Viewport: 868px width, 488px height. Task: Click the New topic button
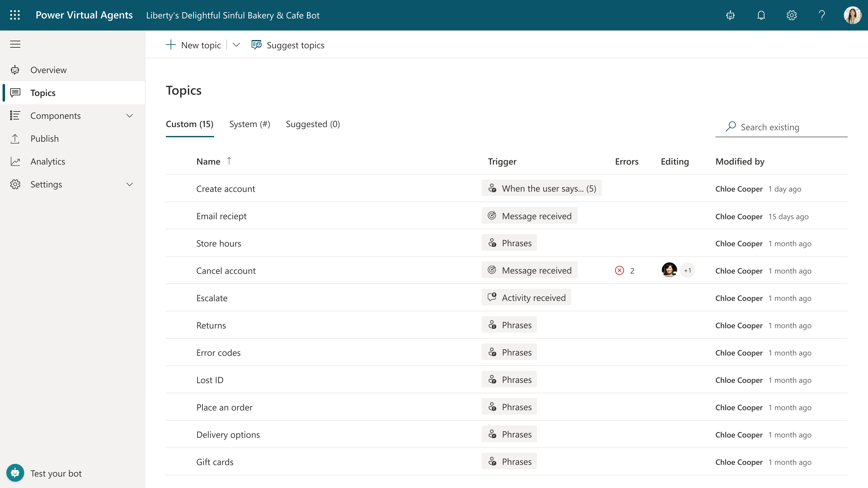click(x=194, y=45)
